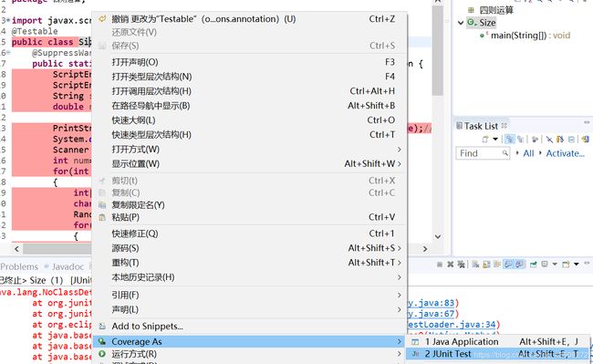Toggle Scroll Lock in console toolbar
The height and width of the screenshot is (364, 593).
point(487,265)
